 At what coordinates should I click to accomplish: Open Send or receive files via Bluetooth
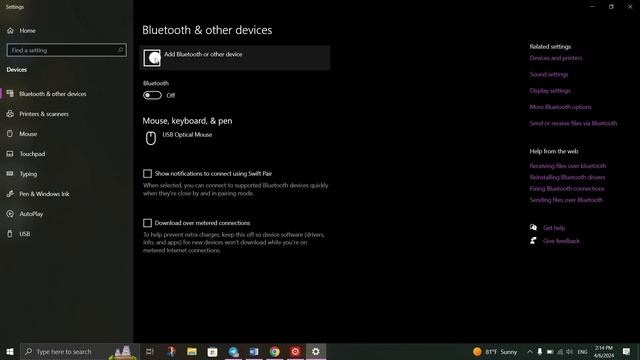(573, 123)
